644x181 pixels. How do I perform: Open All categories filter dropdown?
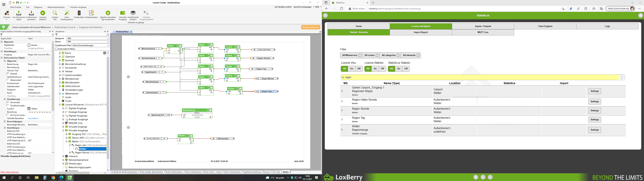[x=390, y=55]
